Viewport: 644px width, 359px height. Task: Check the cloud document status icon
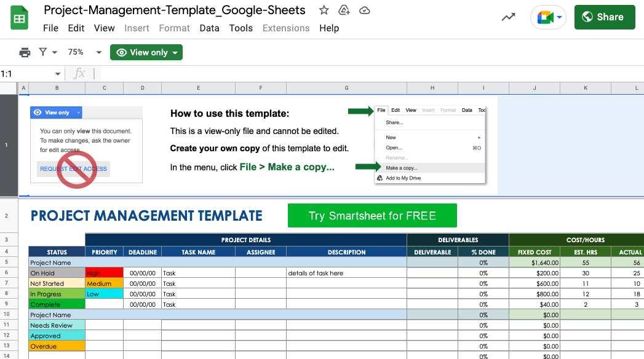click(365, 10)
